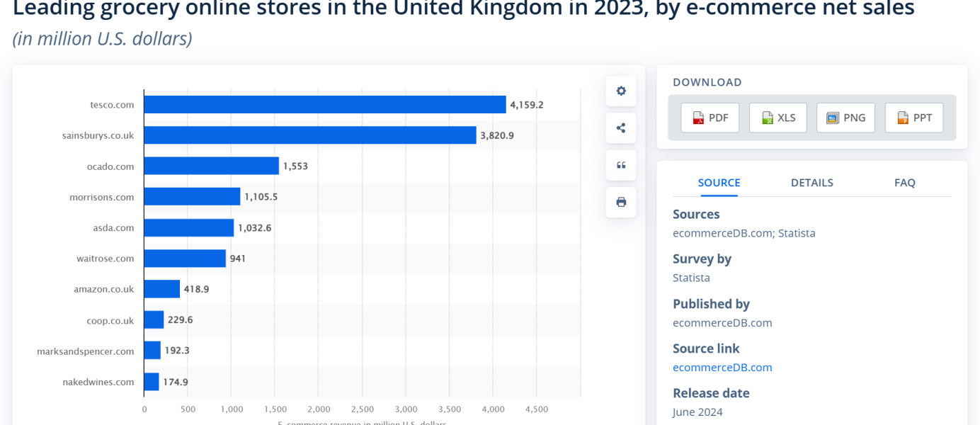Click the print chart icon
The image size is (980, 425).
click(621, 202)
